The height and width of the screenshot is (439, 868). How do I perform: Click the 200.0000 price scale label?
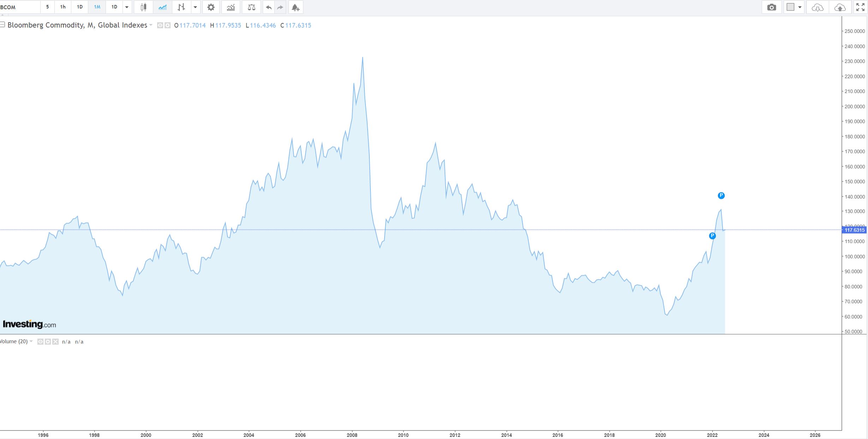pos(855,106)
